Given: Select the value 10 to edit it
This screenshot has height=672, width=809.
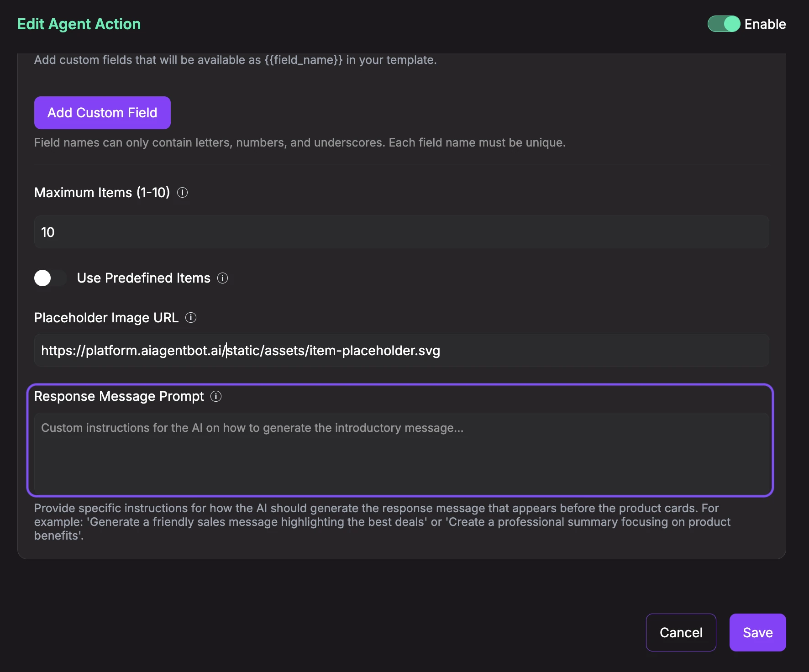Looking at the screenshot, I should (x=47, y=232).
